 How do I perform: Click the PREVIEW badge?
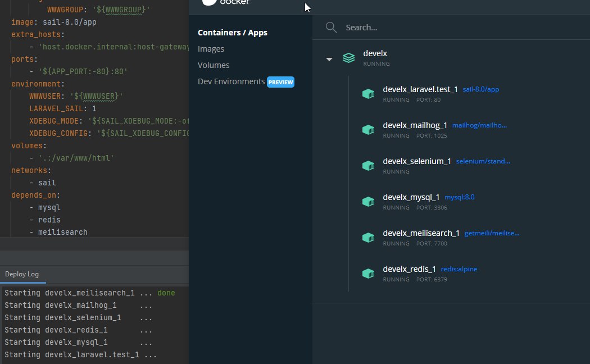pyautogui.click(x=281, y=82)
